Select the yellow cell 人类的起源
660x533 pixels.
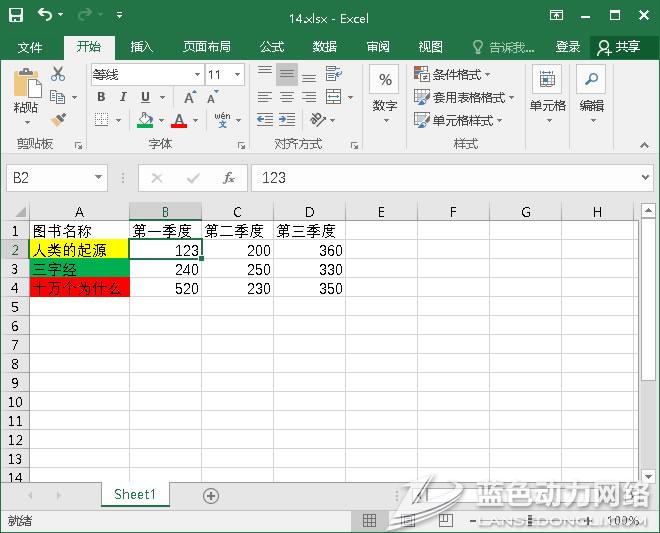(x=79, y=250)
